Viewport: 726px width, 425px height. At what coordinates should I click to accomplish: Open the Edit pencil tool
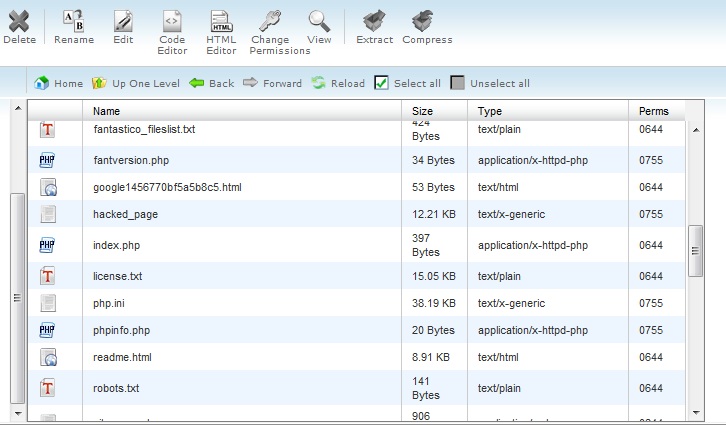123,21
